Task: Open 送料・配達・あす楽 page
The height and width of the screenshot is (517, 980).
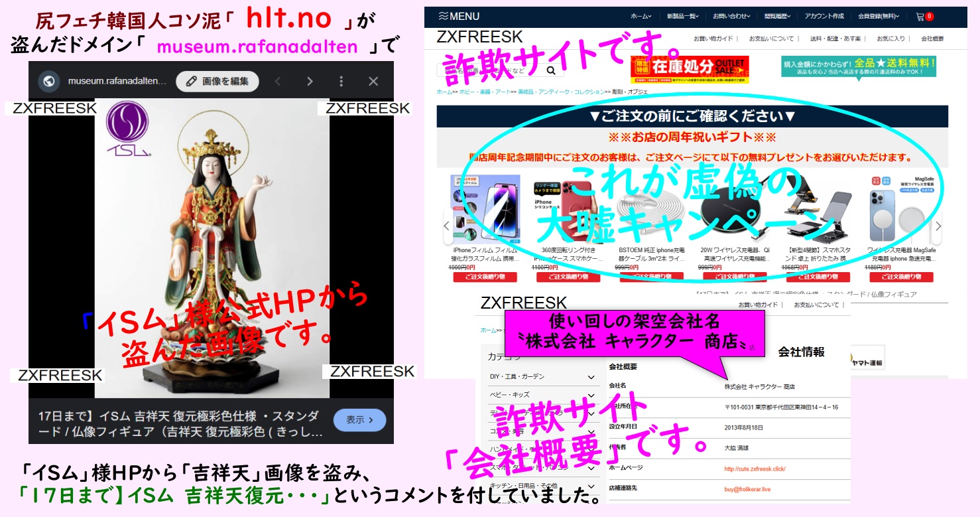Action: tap(835, 39)
